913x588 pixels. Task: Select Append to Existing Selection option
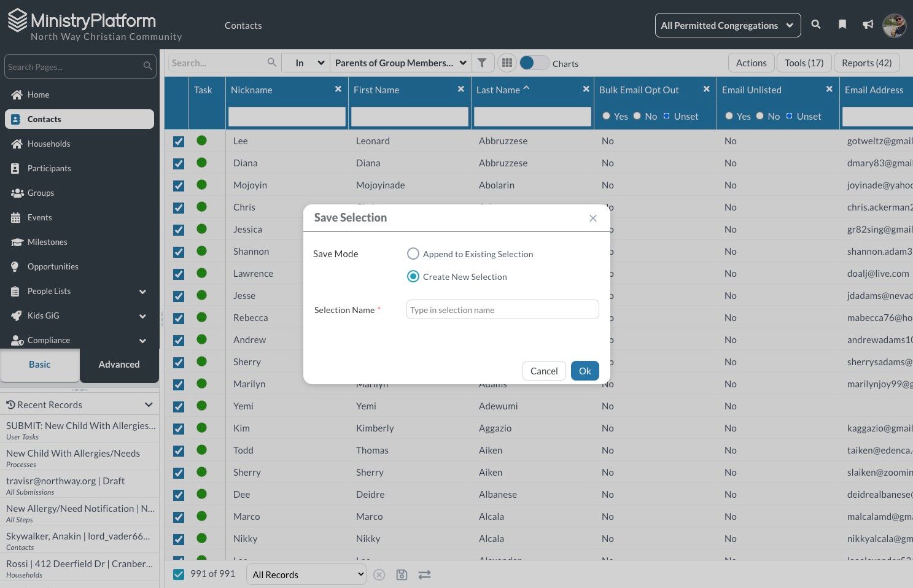413,254
